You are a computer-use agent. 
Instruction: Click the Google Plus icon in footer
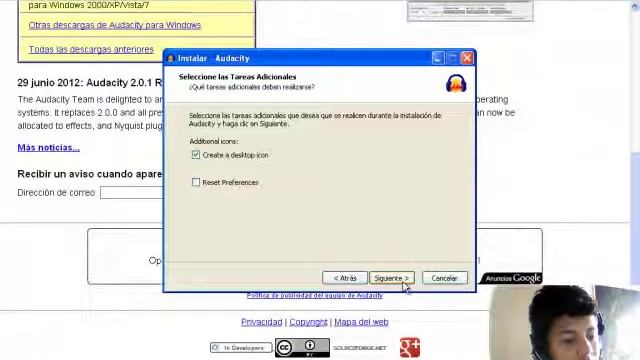(x=410, y=347)
